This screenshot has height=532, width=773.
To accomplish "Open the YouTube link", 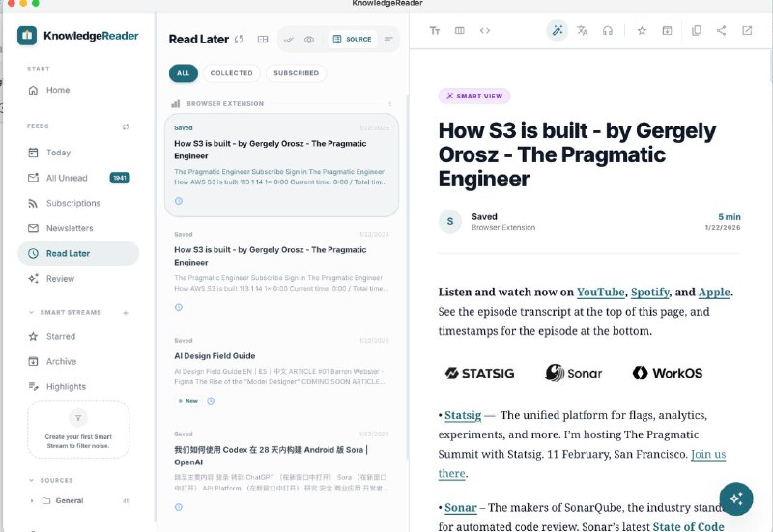I will [600, 293].
